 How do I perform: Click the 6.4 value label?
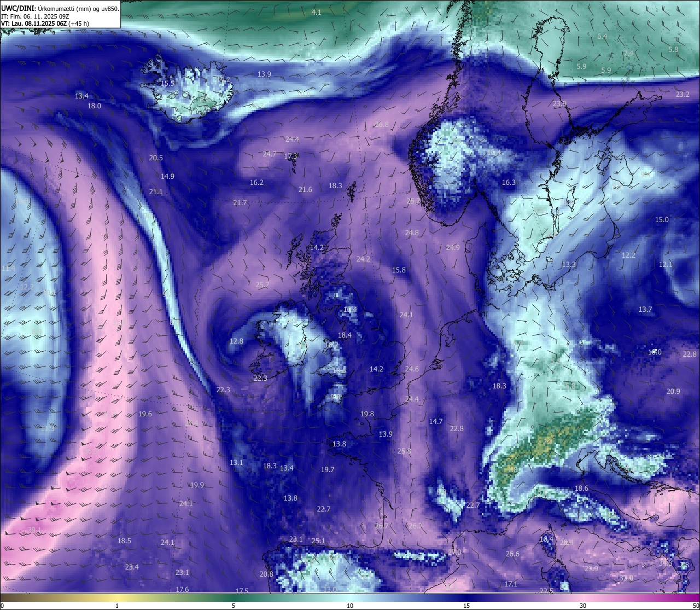tap(602, 36)
